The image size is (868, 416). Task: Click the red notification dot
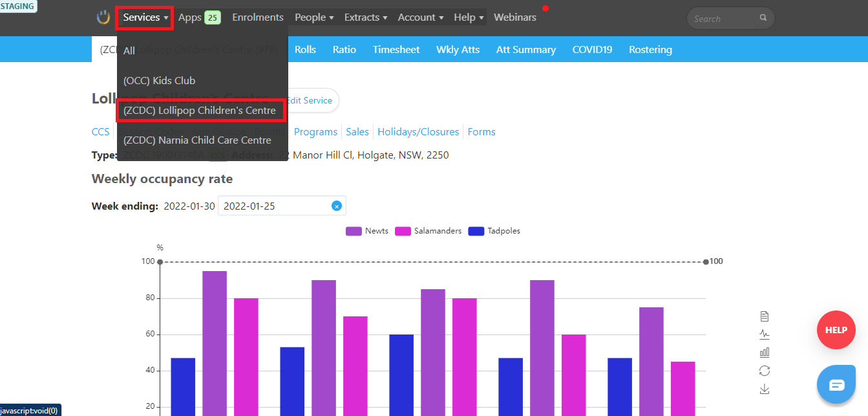click(545, 8)
